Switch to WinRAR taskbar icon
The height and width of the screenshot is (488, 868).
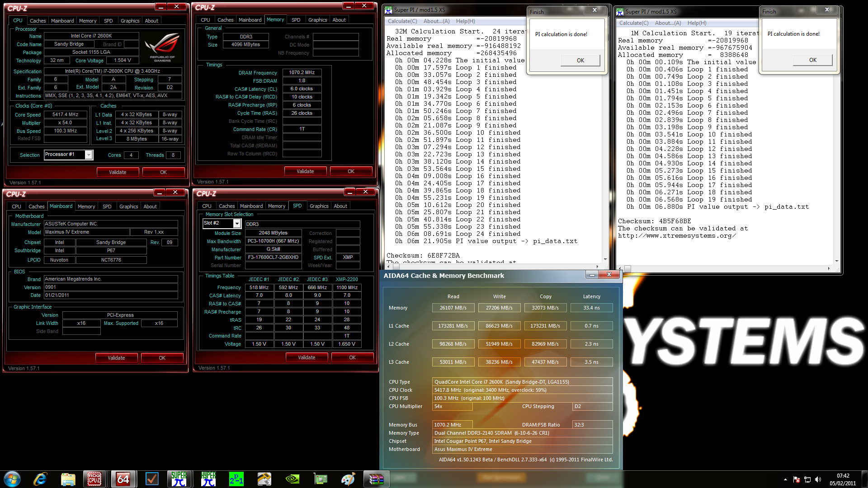pos(376,479)
